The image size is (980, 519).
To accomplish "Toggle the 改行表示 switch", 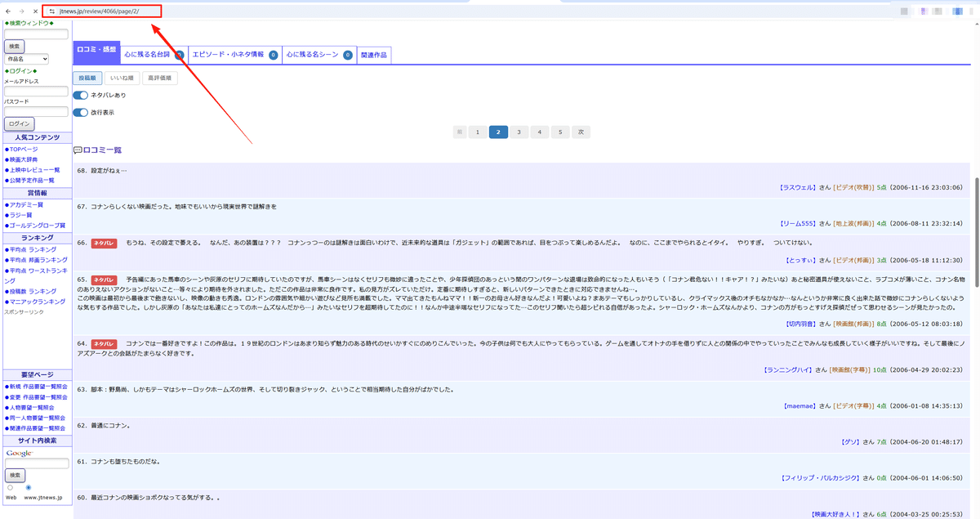I will coord(80,113).
